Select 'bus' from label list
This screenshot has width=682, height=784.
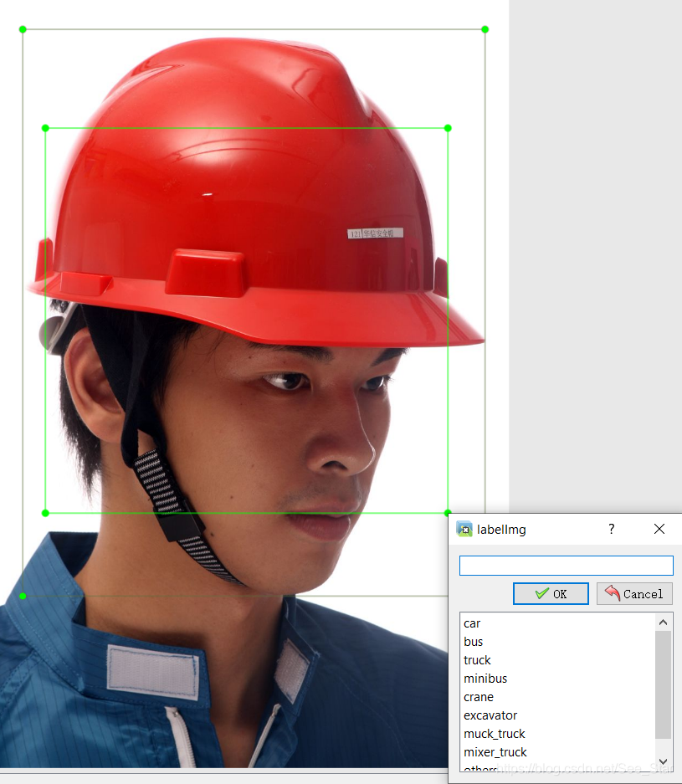(558, 642)
